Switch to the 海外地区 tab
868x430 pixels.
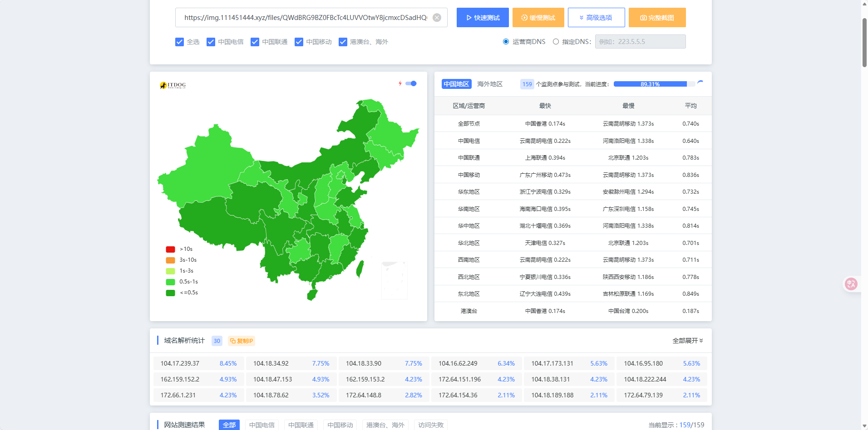[489, 84]
